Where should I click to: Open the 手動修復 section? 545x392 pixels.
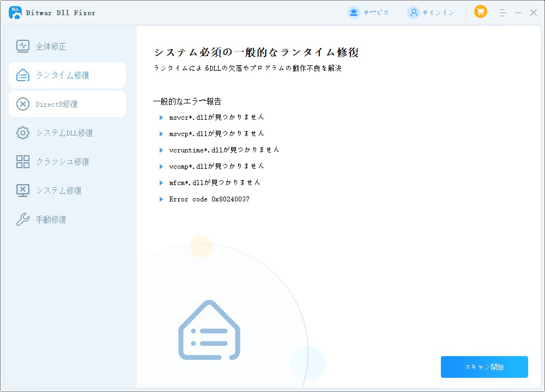tap(67, 219)
